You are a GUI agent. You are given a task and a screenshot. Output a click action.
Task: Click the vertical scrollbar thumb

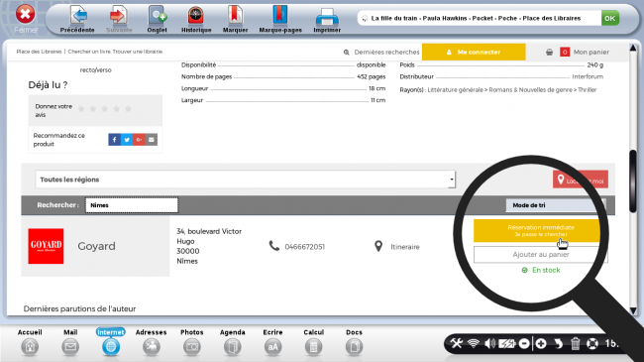click(633, 181)
